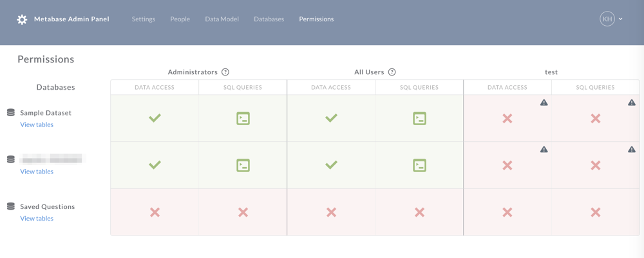The height and width of the screenshot is (258, 644).
Task: Click SQL QUERIES header under test group
Action: (595, 87)
